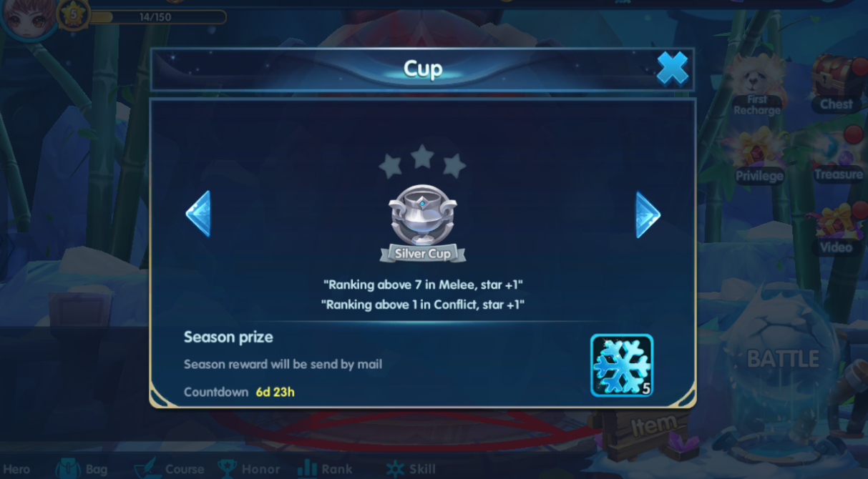Image resolution: width=868 pixels, height=479 pixels.
Task: Open the Chest icon
Action: coord(837,84)
